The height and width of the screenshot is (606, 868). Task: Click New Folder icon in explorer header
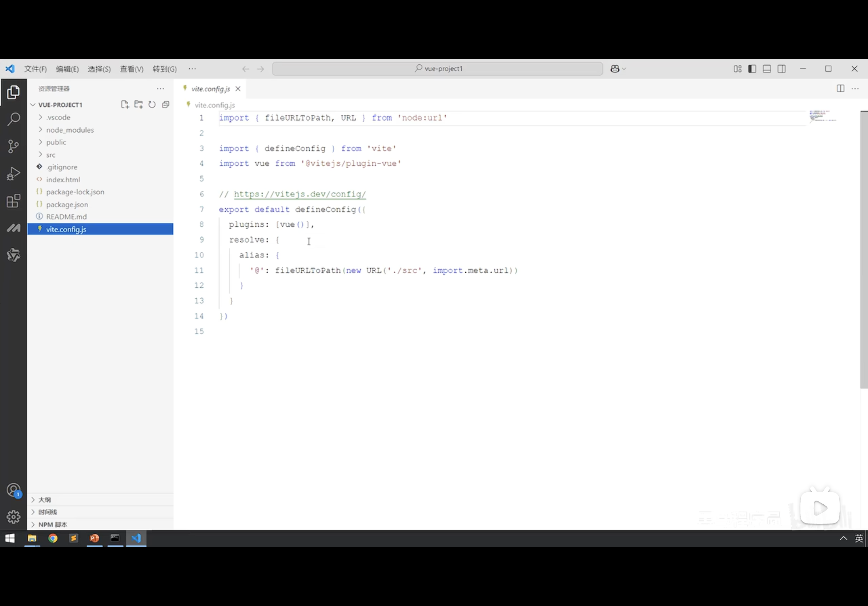[x=138, y=105]
